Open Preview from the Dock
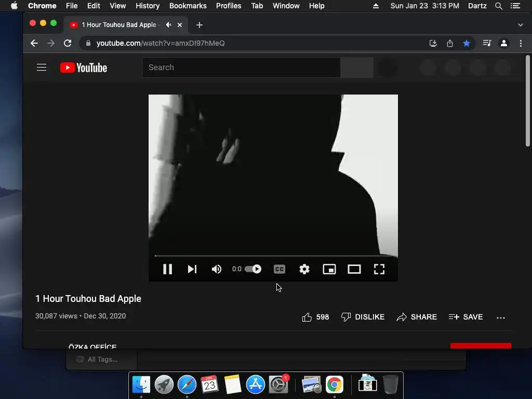This screenshot has height=399, width=532. coord(311,385)
